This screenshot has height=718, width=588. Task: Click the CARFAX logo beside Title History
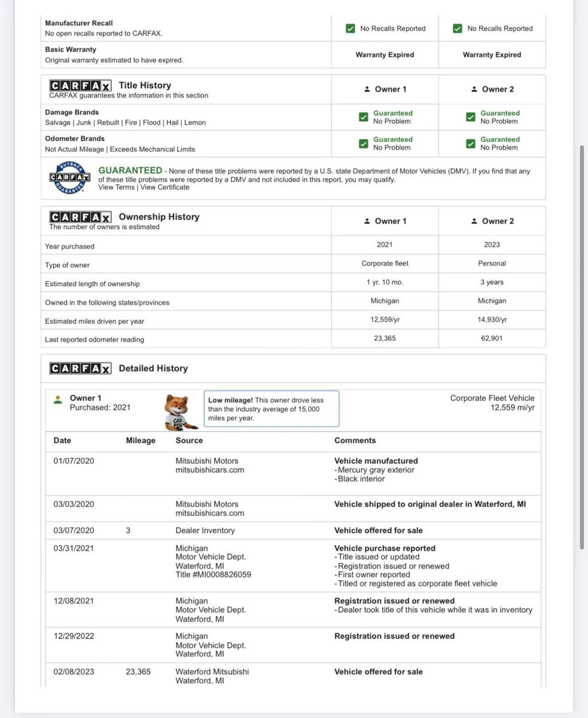point(80,86)
